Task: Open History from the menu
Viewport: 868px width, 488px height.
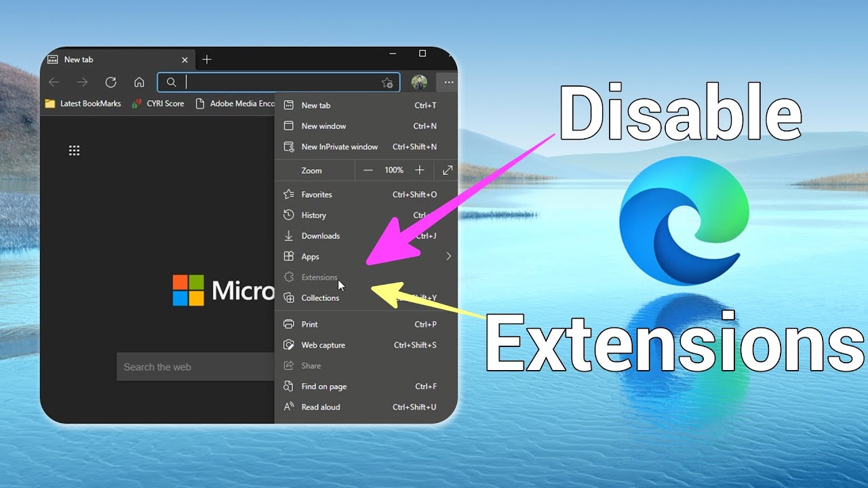Action: tap(366, 215)
